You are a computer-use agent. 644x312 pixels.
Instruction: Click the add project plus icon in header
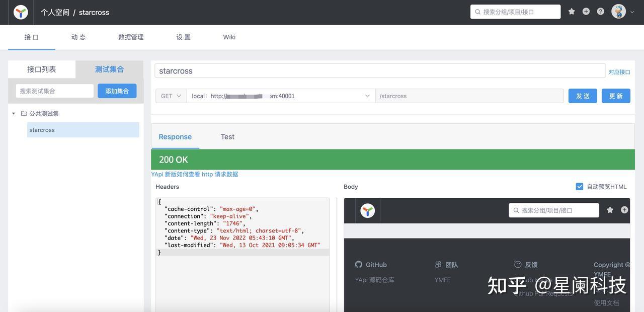[x=586, y=11]
